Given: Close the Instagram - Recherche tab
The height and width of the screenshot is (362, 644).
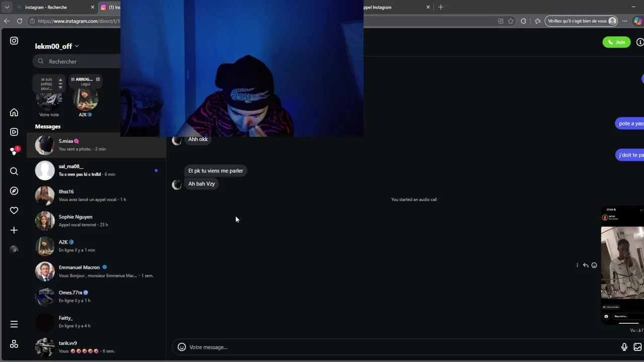Looking at the screenshot, I should [x=93, y=7].
